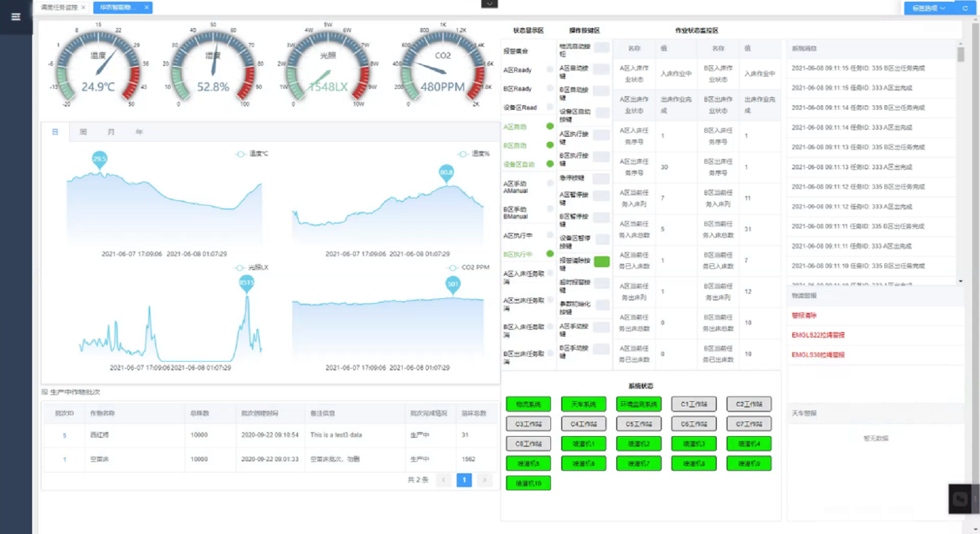The width and height of the screenshot is (980, 534).
Task: Expand the dark chevron at top center
Action: coord(489,4)
